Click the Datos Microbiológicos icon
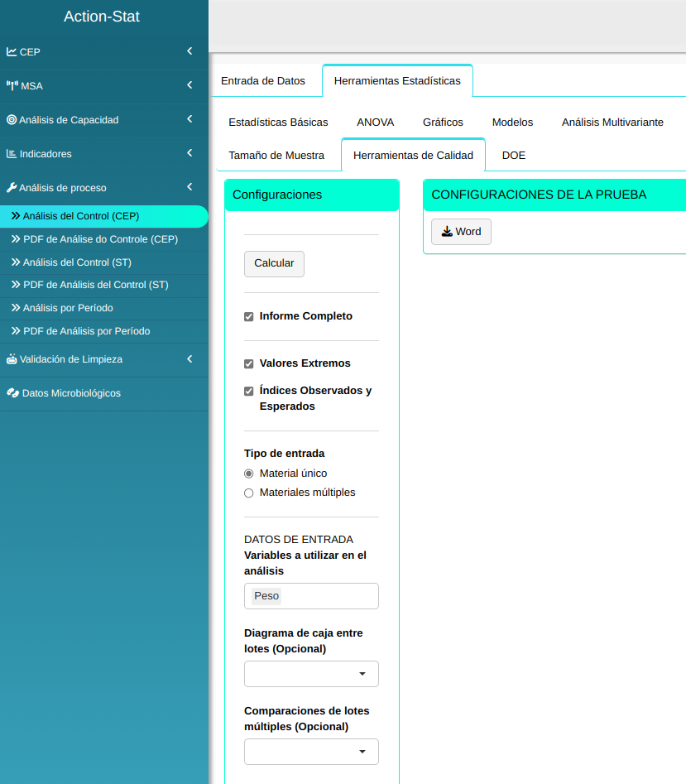Screen dimensions: 686x784 click(12, 393)
